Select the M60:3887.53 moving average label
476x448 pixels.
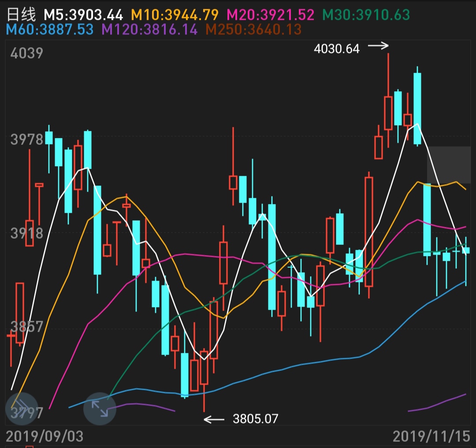(x=50, y=30)
